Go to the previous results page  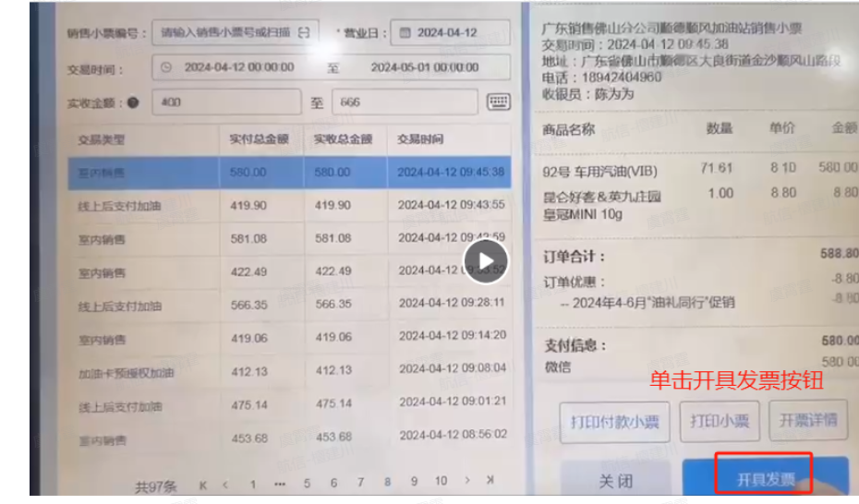pos(225,482)
